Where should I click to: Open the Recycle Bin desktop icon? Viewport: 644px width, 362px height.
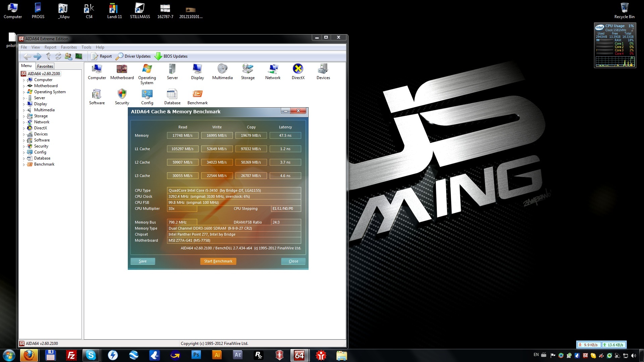(624, 11)
